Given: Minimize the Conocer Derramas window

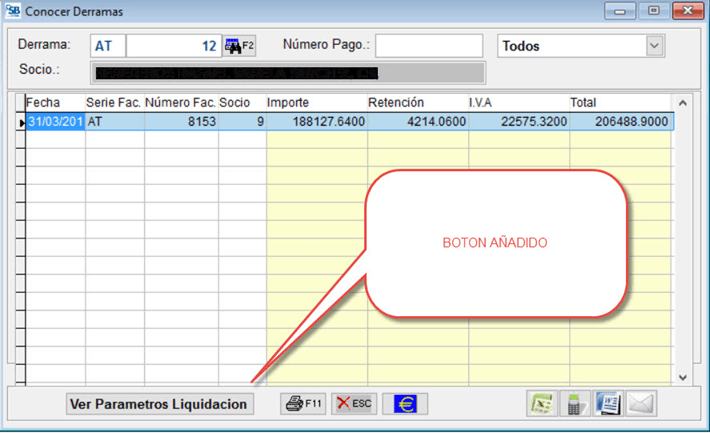Looking at the screenshot, I should tap(620, 10).
